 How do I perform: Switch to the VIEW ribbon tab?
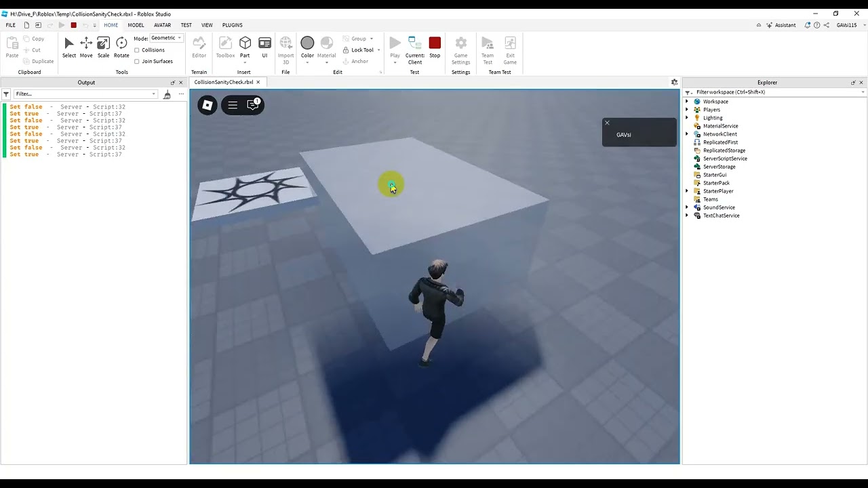[207, 25]
